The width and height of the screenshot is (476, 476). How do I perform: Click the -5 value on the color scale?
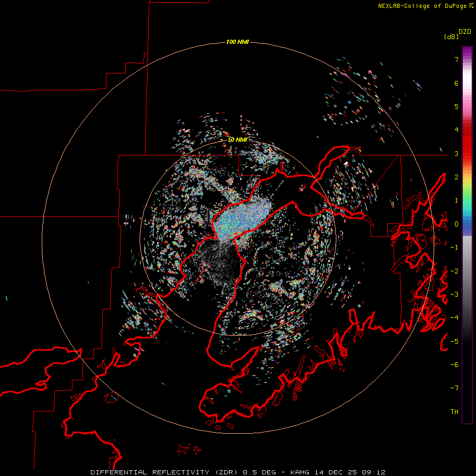pos(454,341)
